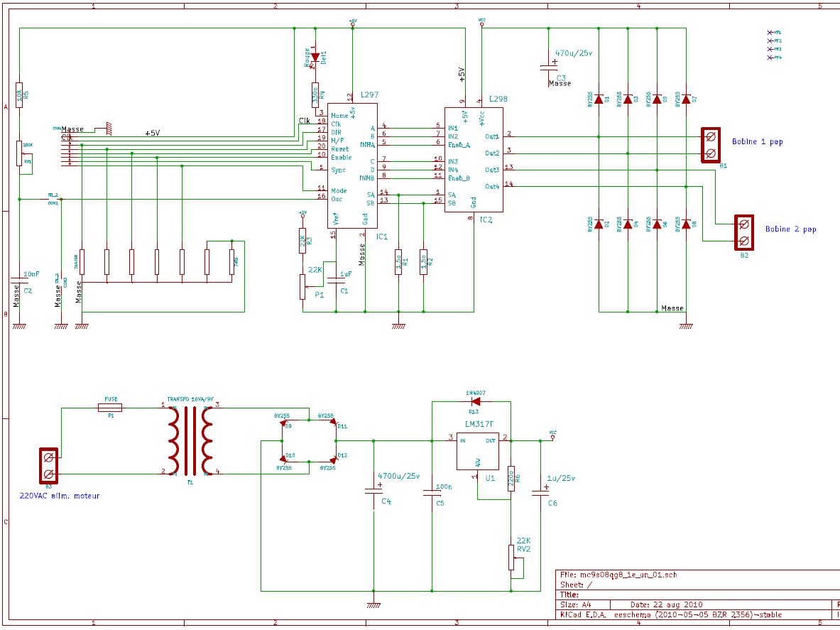The image size is (840, 630).
Task: Click the "Out4" pin label on L298
Action: 492,186
